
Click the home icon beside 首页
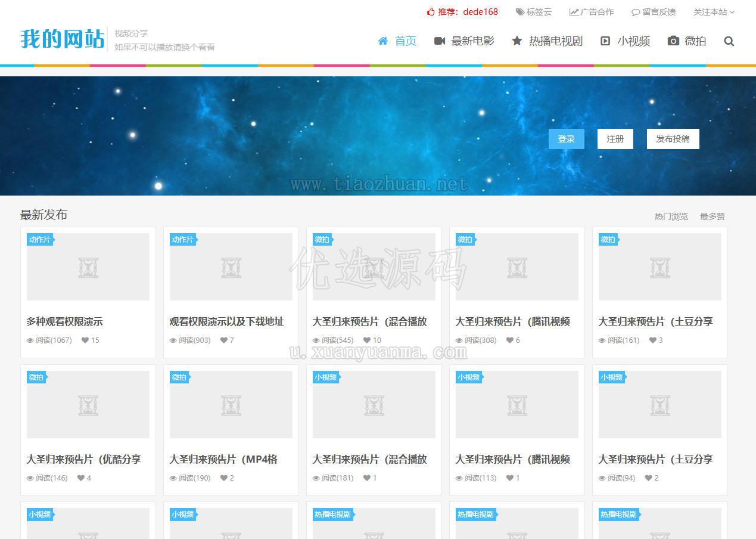pos(383,41)
